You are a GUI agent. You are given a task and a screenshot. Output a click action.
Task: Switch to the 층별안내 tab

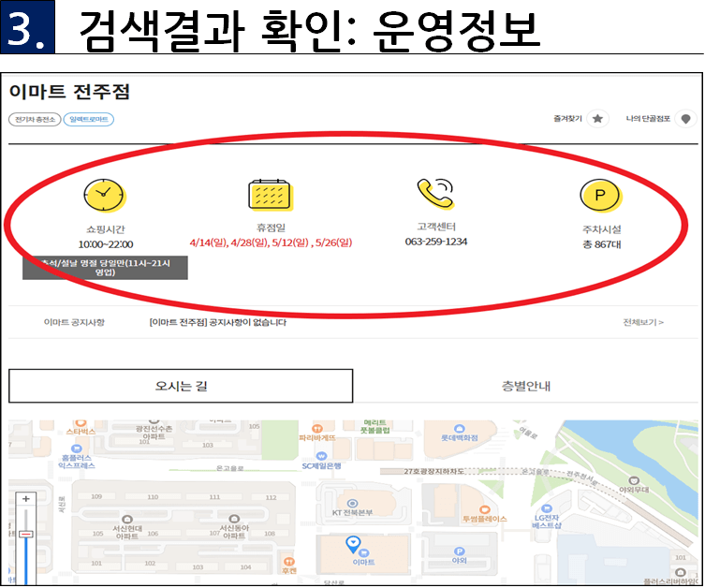[x=525, y=386]
